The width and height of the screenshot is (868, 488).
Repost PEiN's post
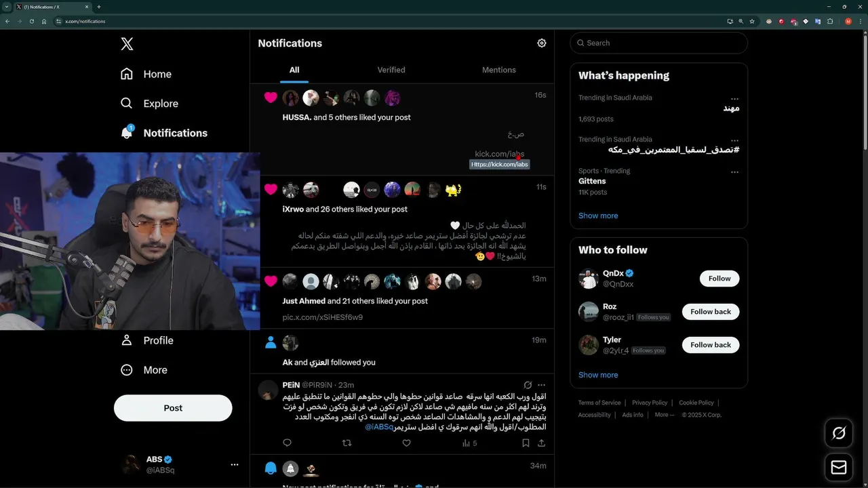click(347, 443)
